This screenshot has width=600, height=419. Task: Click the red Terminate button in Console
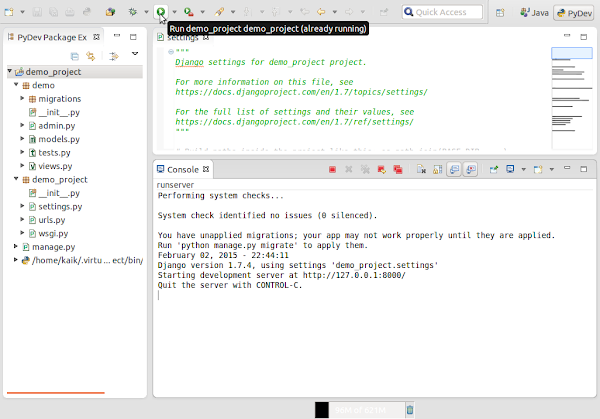(333, 170)
